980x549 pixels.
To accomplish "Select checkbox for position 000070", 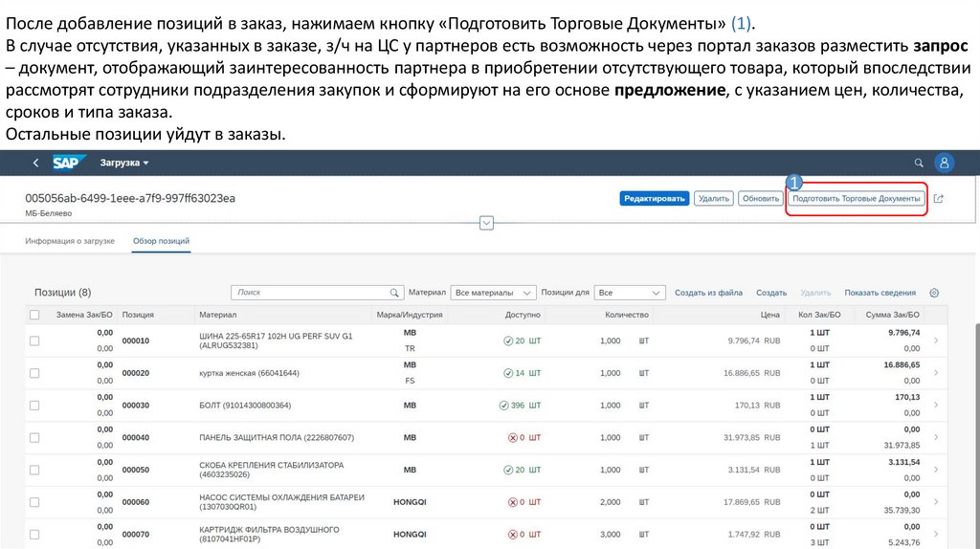I will pyautogui.click(x=34, y=535).
